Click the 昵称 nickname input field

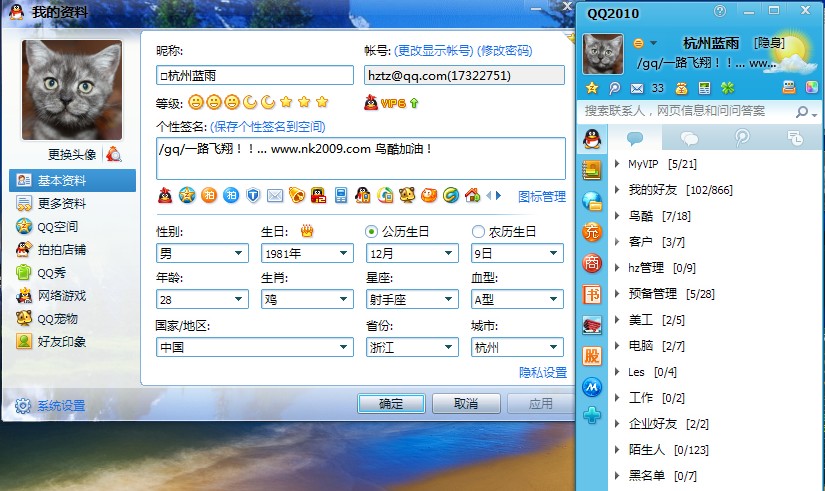tap(255, 75)
